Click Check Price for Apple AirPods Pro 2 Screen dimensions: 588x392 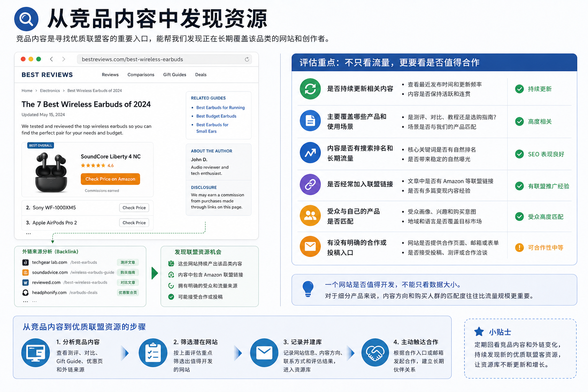[x=134, y=223]
